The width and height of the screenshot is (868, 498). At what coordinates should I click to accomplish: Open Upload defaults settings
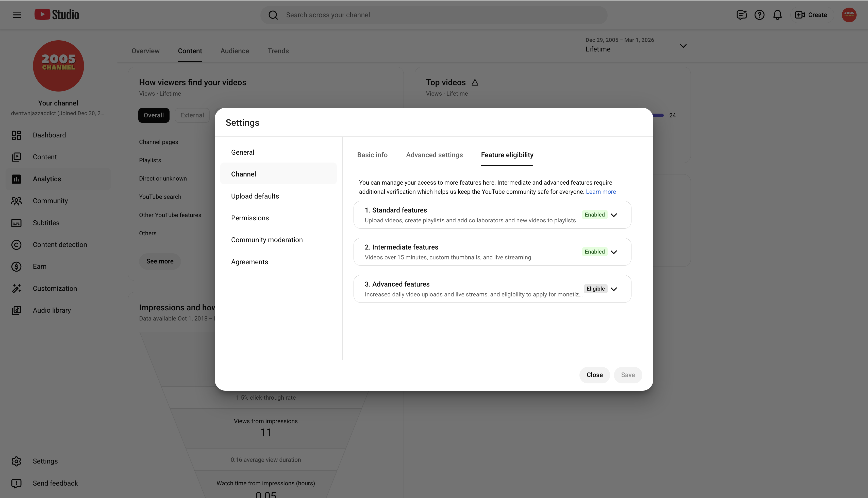(278, 196)
